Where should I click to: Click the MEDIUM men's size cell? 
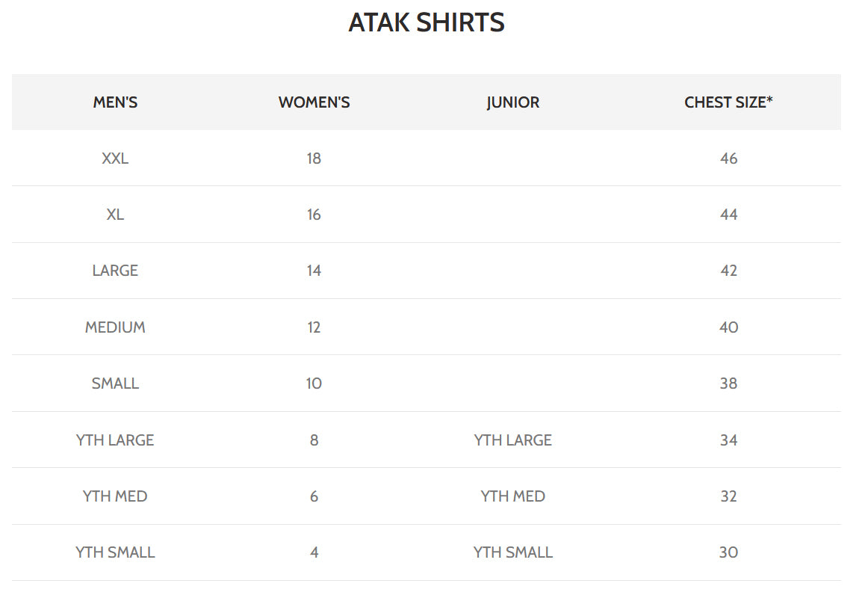point(115,327)
